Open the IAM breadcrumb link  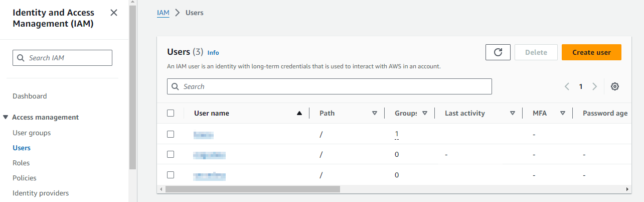point(163,13)
